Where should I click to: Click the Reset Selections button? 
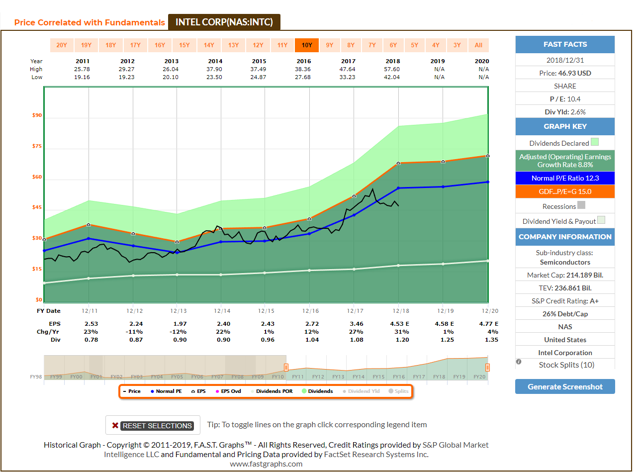click(157, 426)
